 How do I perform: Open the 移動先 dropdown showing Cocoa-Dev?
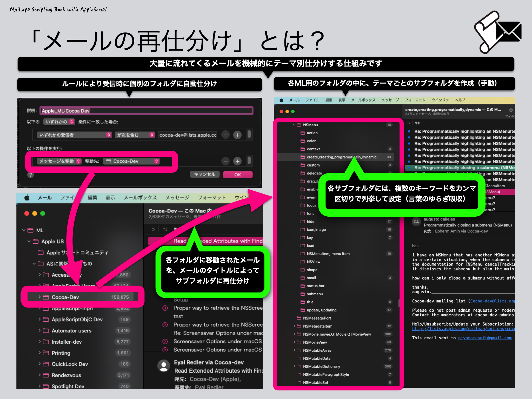coord(132,161)
